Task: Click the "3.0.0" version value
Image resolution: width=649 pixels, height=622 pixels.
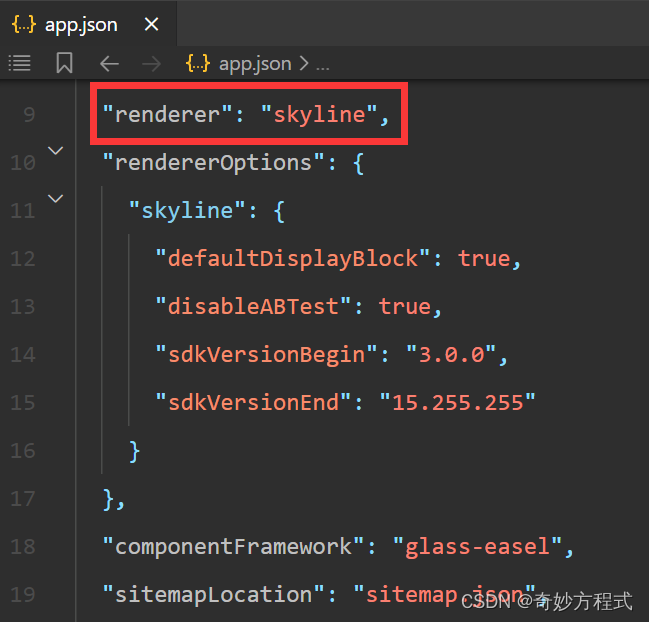Action: coord(451,354)
